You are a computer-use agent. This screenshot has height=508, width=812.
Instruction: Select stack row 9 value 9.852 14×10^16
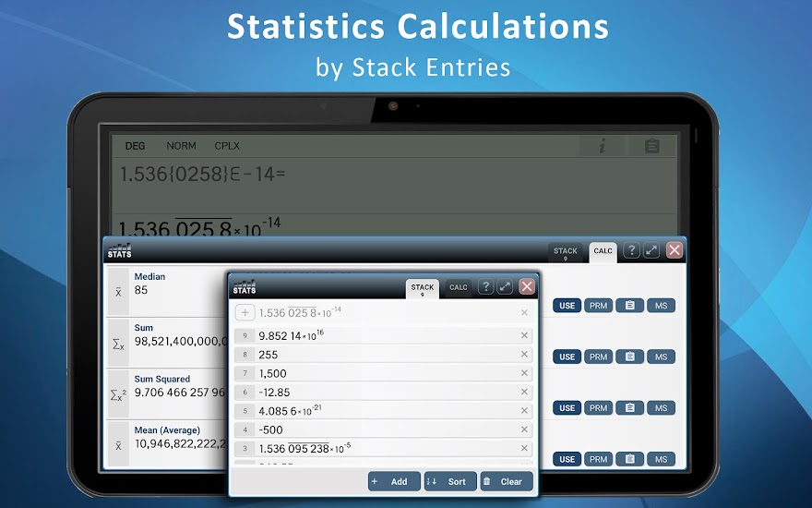coord(383,335)
